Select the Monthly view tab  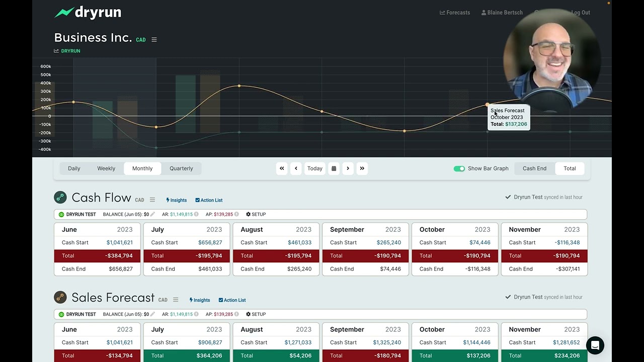pyautogui.click(x=142, y=168)
